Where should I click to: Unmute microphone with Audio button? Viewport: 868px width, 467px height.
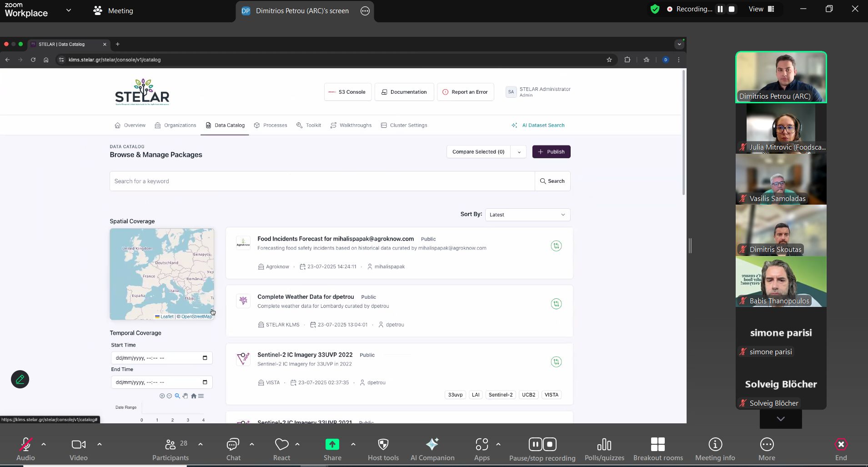pyautogui.click(x=25, y=449)
